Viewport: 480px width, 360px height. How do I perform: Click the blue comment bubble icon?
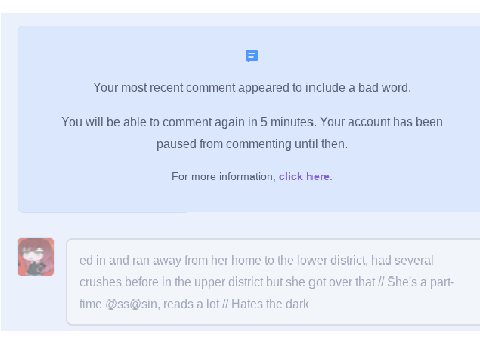(252, 56)
